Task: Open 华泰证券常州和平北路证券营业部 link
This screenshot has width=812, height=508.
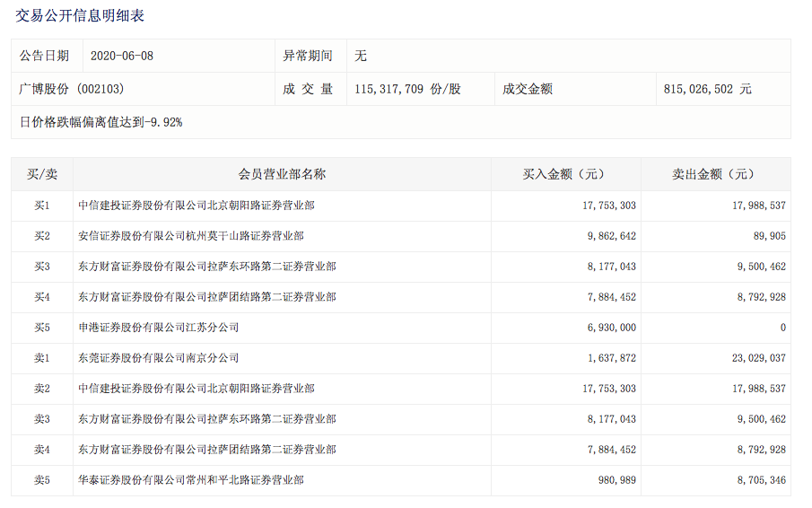Action: [x=190, y=480]
